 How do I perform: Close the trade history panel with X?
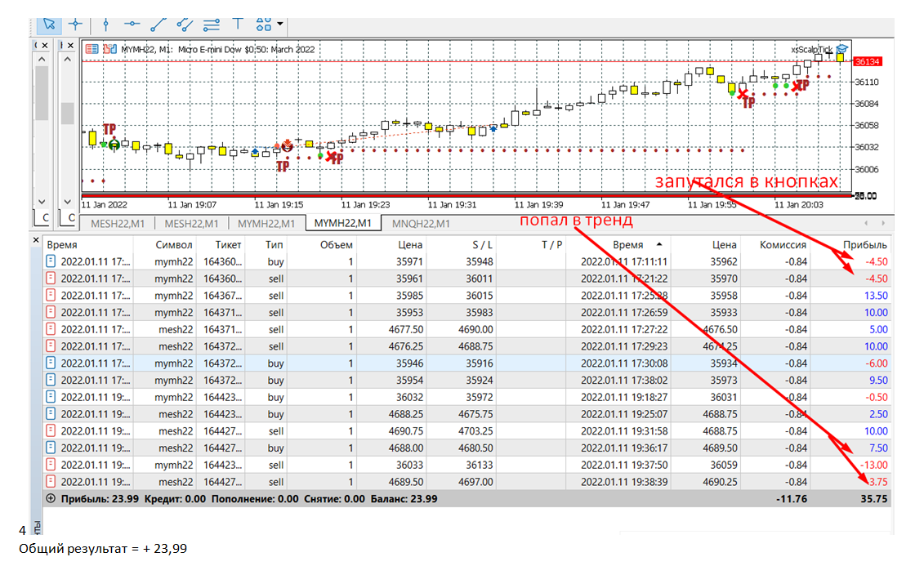point(35,240)
